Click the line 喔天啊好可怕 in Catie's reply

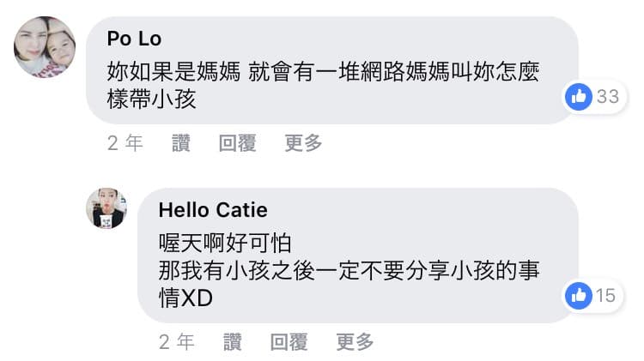pyautogui.click(x=225, y=243)
